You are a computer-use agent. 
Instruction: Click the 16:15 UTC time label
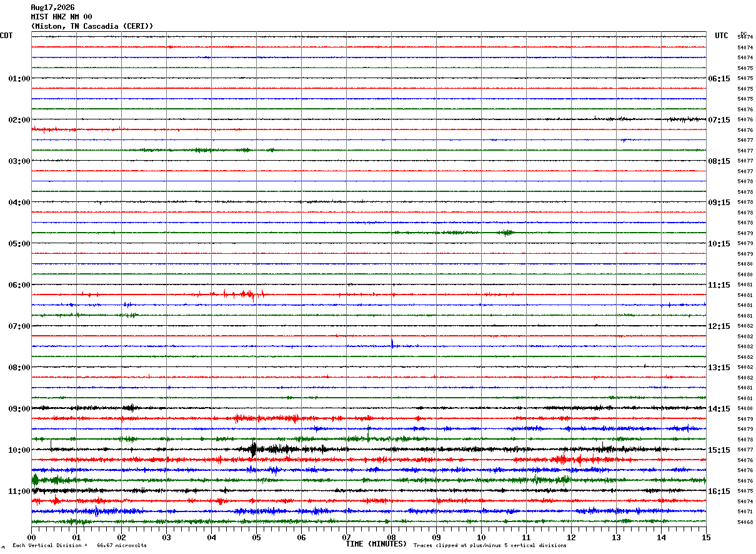[x=719, y=491]
